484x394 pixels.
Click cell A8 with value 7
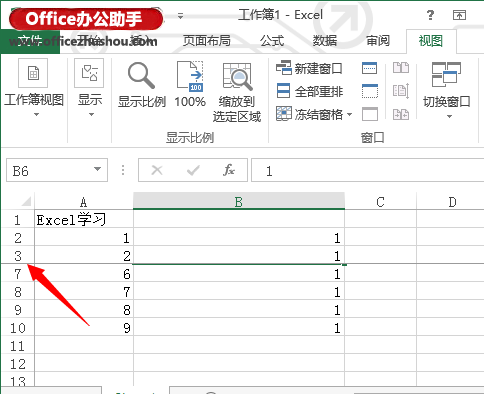(x=84, y=292)
